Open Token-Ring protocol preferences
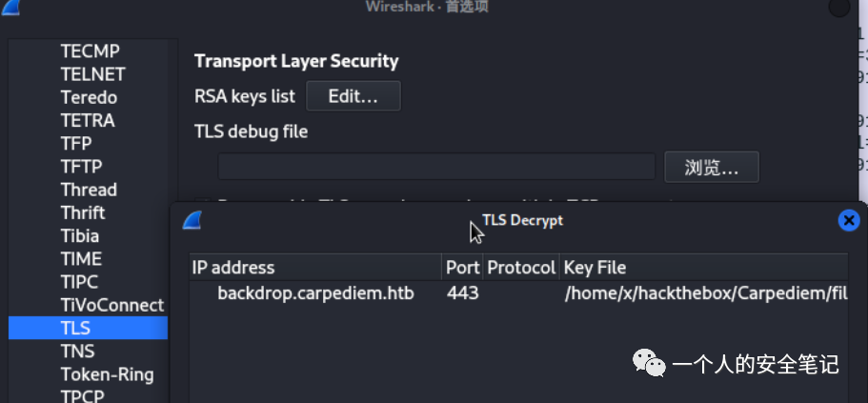The width and height of the screenshot is (868, 403). pos(108,374)
